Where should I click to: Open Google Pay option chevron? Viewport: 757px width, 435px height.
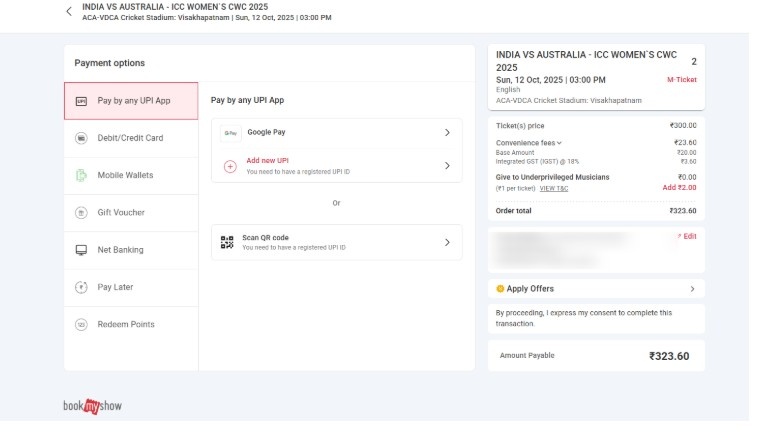447,132
